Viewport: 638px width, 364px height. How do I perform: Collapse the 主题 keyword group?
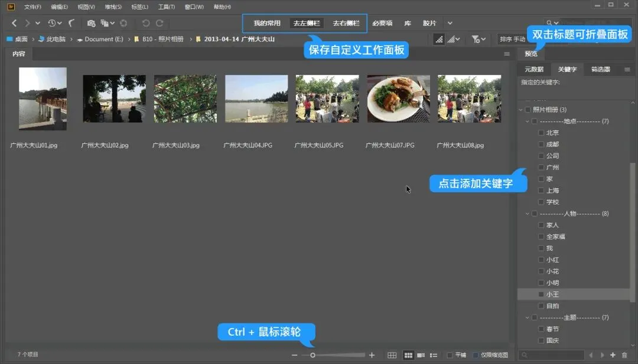click(528, 317)
